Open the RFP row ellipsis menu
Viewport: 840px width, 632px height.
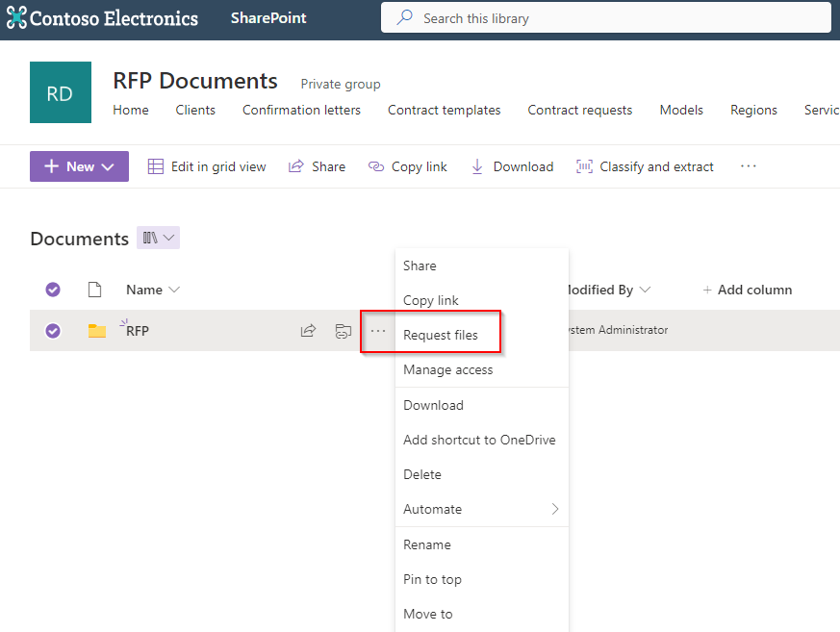378,331
